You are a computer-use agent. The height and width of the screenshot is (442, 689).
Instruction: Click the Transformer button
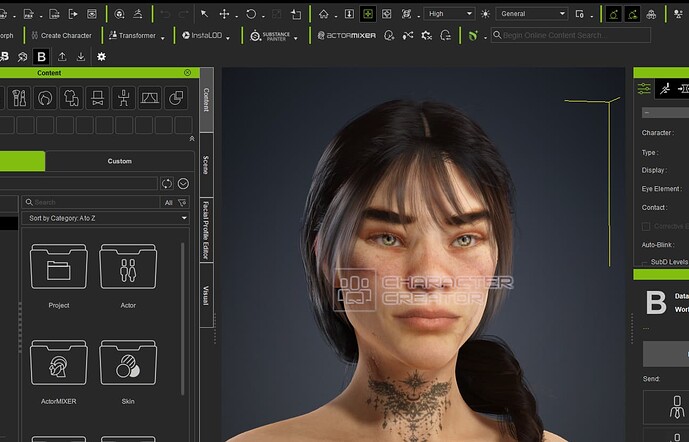pos(132,36)
